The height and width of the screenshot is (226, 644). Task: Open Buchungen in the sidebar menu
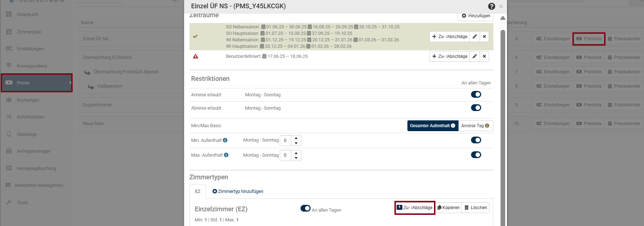point(28,100)
